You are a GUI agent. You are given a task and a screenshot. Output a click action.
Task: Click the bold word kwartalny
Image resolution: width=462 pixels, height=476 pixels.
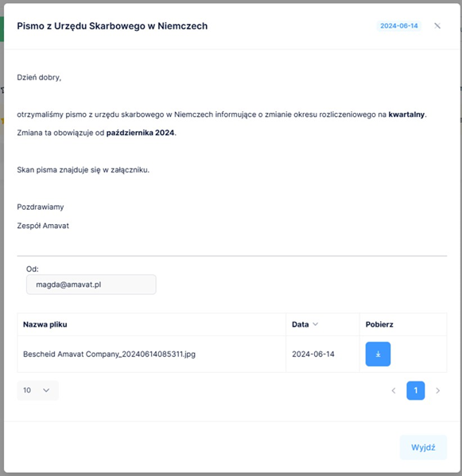click(x=406, y=114)
